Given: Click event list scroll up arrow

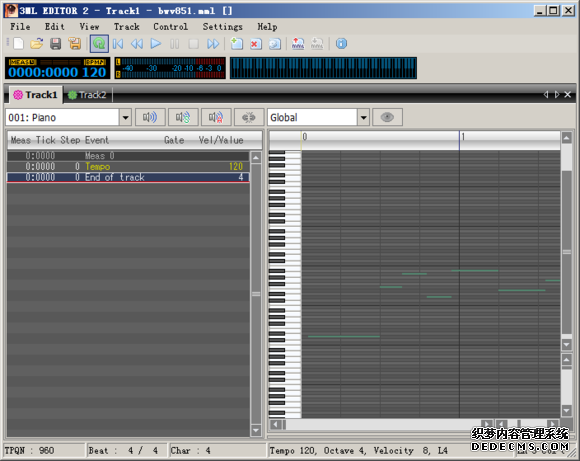Looking at the screenshot, I should [x=256, y=158].
